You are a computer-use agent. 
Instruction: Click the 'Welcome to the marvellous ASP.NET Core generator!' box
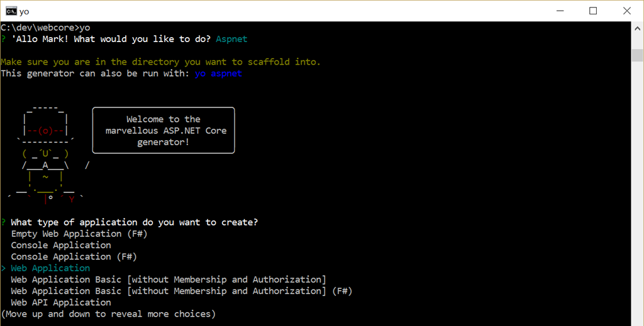[164, 131]
